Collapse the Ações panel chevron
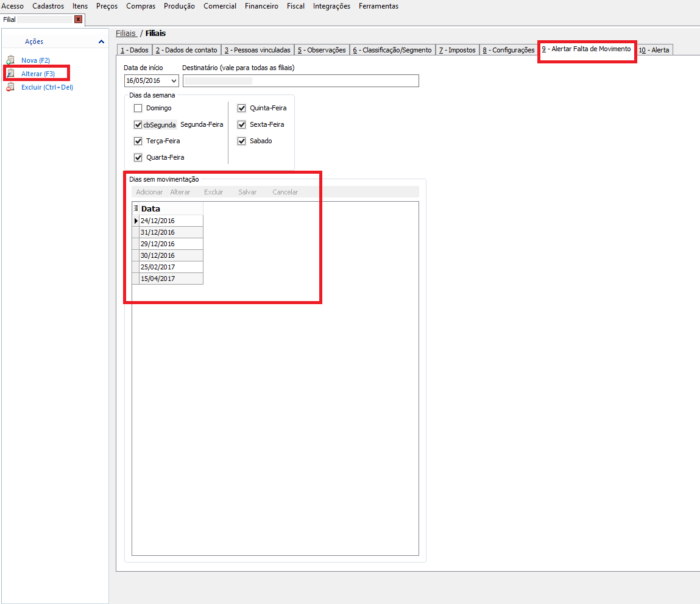Screen dimensions: 700x604 tap(101, 41)
